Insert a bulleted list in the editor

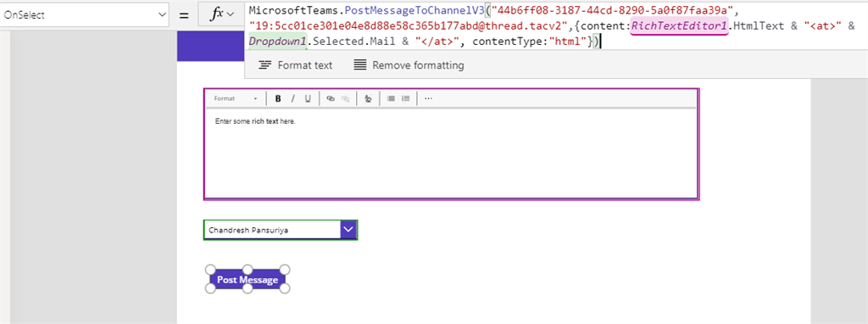[x=391, y=98]
